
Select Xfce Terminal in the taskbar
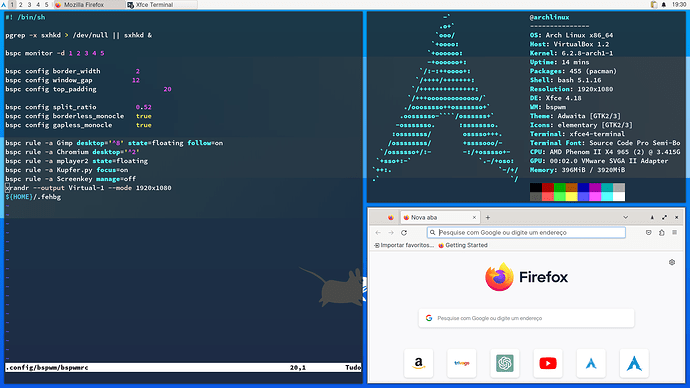[161, 4]
